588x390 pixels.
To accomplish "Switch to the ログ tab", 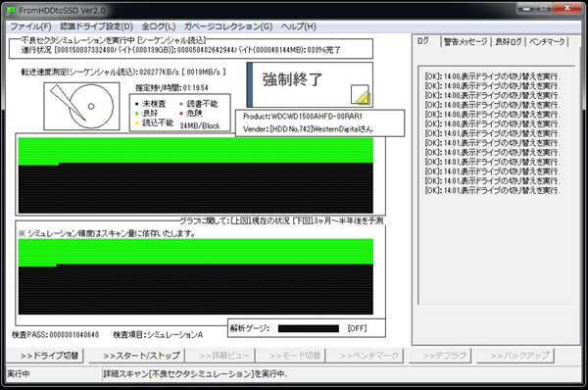I will coord(423,41).
